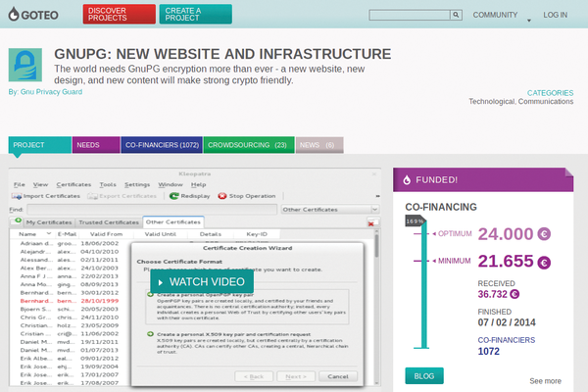
Task: Click the WATCH VIDEO button
Action: pyautogui.click(x=202, y=281)
